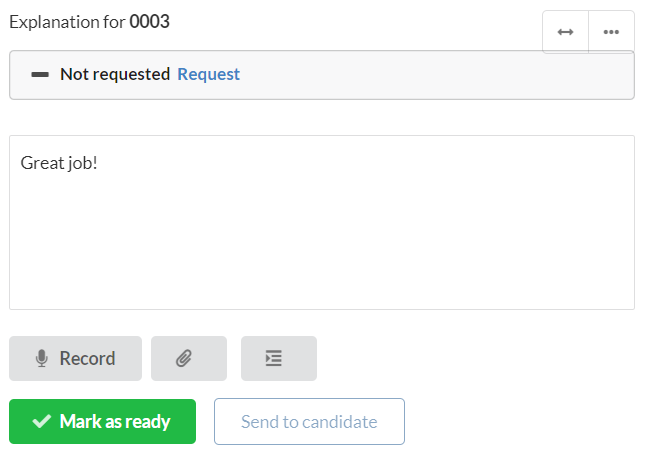Screen dimensions: 648x460
Task: Click the dash icon beside Not requested
Action: (x=40, y=75)
